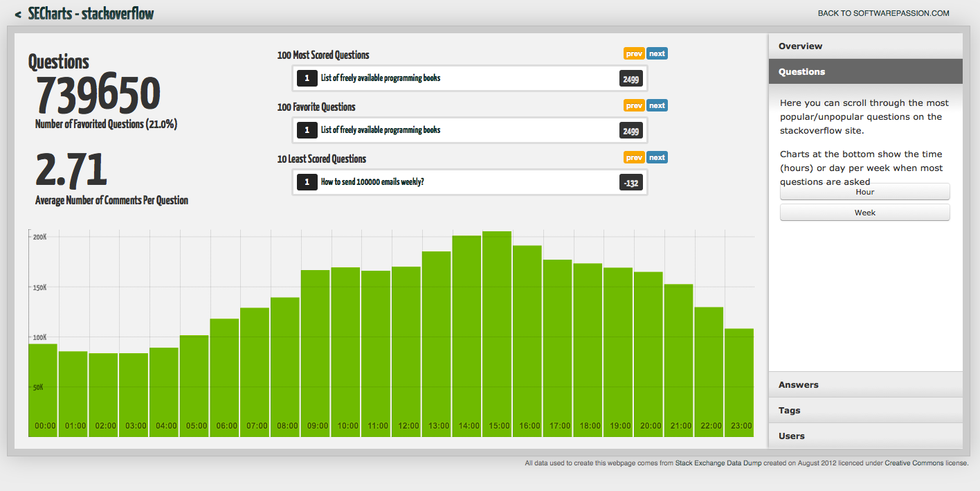Click next for 100 Most Scored Questions

point(657,53)
